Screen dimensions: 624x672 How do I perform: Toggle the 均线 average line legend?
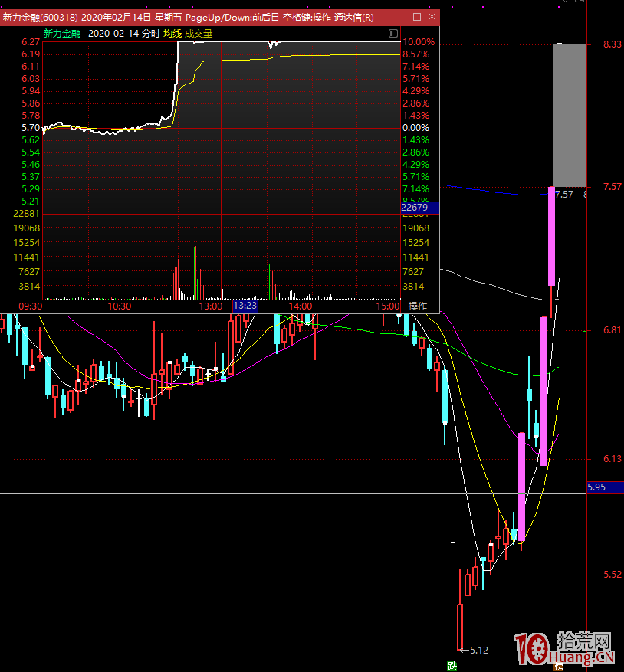(x=172, y=34)
